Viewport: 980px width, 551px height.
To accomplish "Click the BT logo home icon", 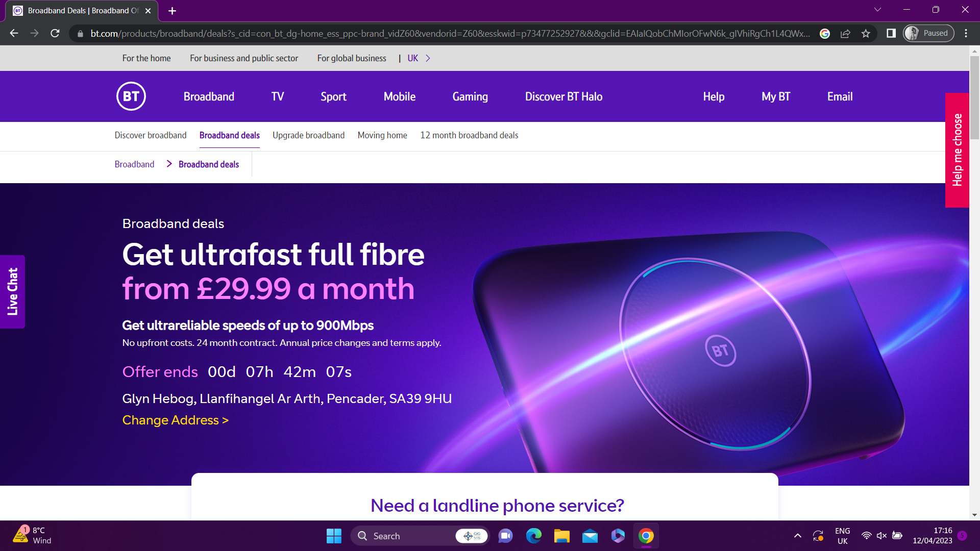I will [x=131, y=96].
